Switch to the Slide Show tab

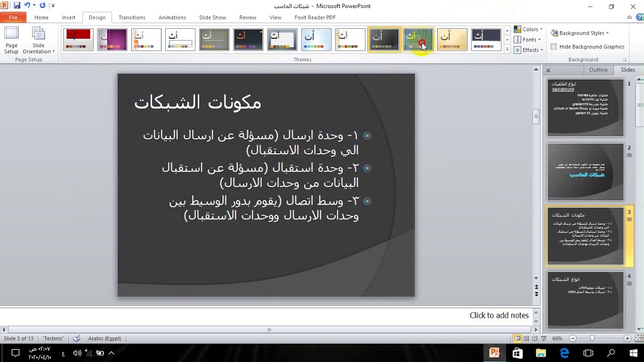tap(212, 17)
